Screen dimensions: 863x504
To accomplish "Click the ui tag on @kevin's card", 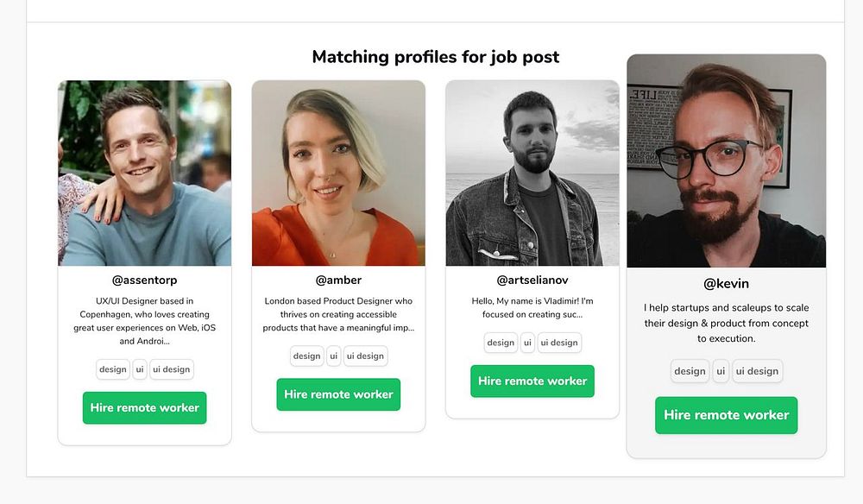I will click(x=721, y=371).
